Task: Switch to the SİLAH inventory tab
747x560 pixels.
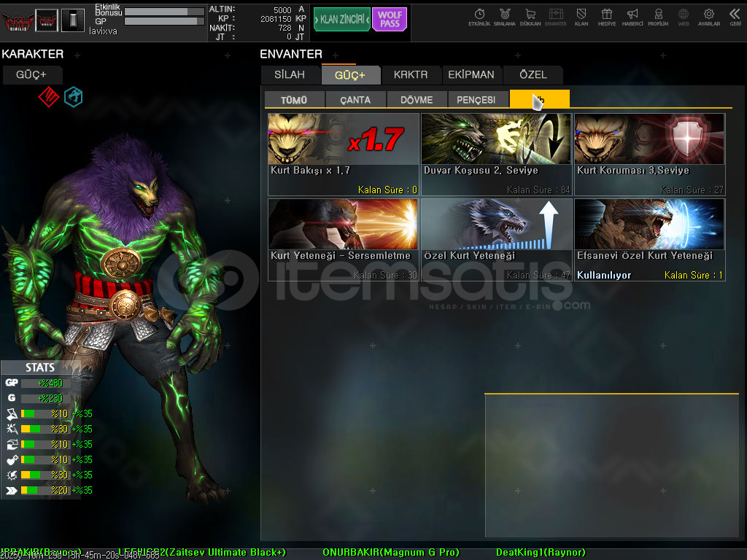Action: point(290,75)
